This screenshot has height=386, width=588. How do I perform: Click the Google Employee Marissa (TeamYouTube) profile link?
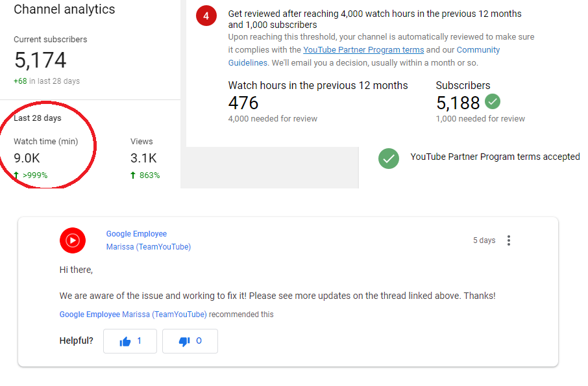136,240
